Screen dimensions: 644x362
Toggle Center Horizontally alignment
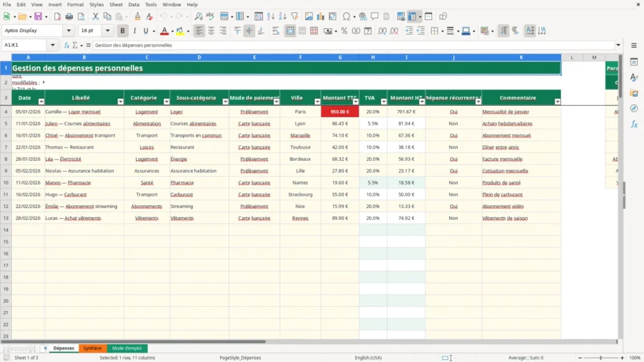coord(211,31)
